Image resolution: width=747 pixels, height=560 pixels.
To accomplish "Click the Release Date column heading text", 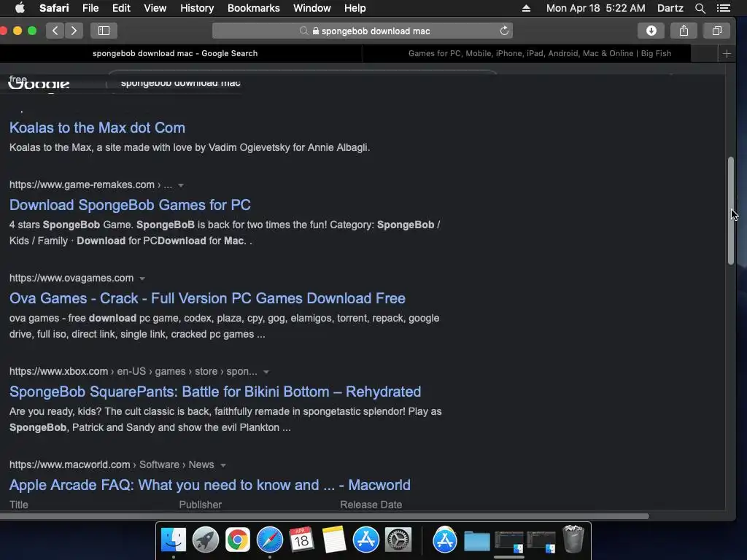I will pos(371,505).
